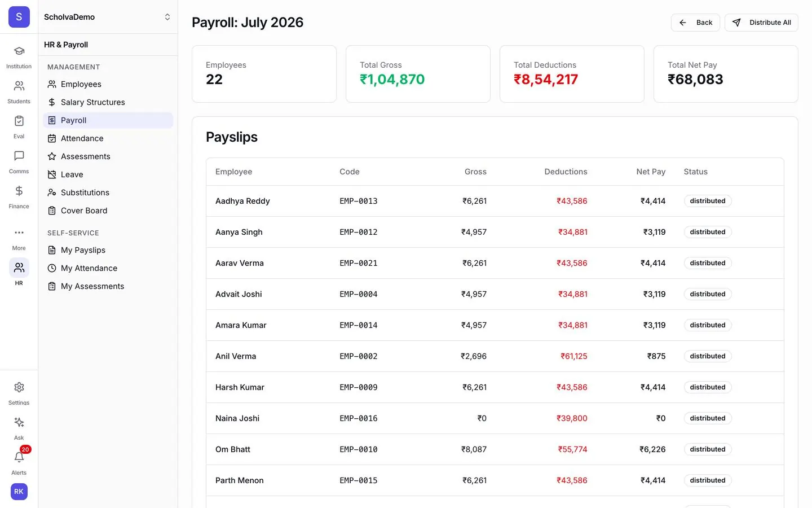
Task: Click the Total Gross ₹1,04,870 figure
Action: pos(392,80)
